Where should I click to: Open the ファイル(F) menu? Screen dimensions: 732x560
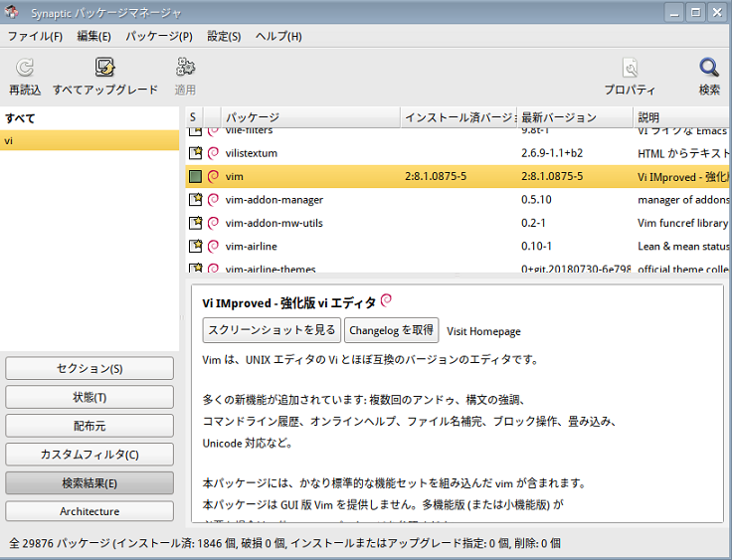(35, 36)
